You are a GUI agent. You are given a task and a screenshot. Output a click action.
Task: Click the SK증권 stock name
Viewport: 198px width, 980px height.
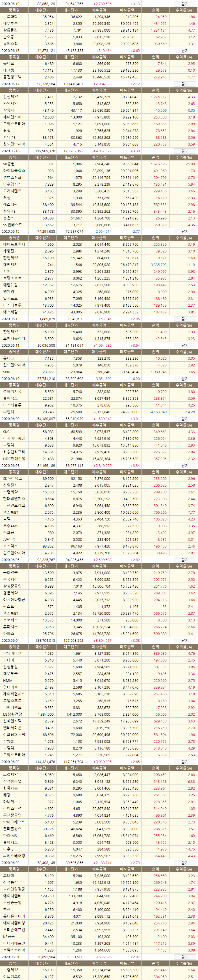[x=9, y=164]
